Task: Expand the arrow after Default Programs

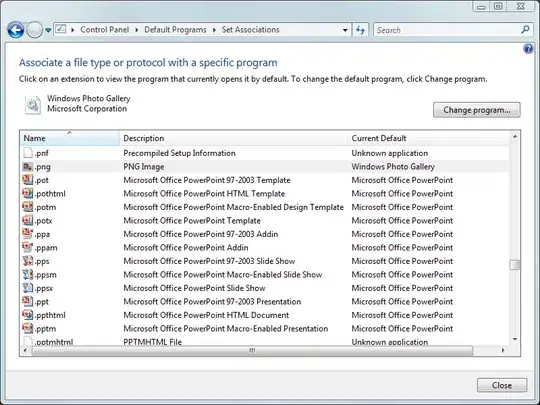Action: 214,30
